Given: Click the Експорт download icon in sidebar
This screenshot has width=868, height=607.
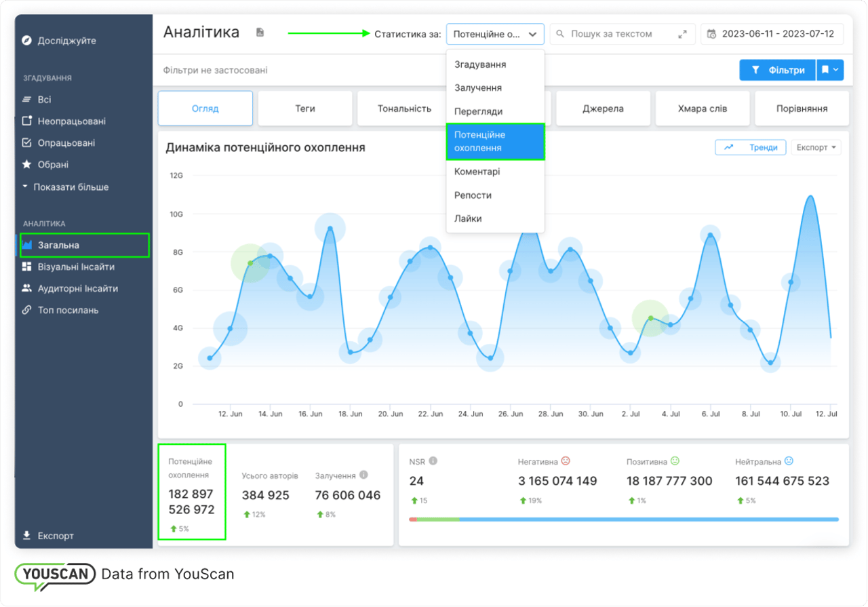Looking at the screenshot, I should pyautogui.click(x=26, y=536).
